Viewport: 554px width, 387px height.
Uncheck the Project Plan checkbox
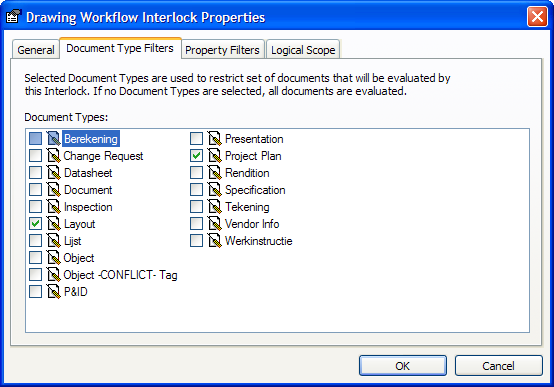pos(196,156)
